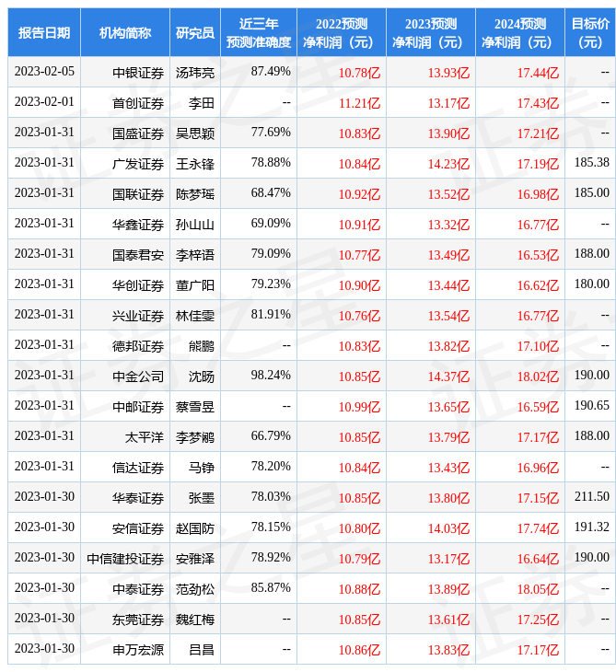
Task: Click the 报告日期 column header
Action: pos(44,32)
